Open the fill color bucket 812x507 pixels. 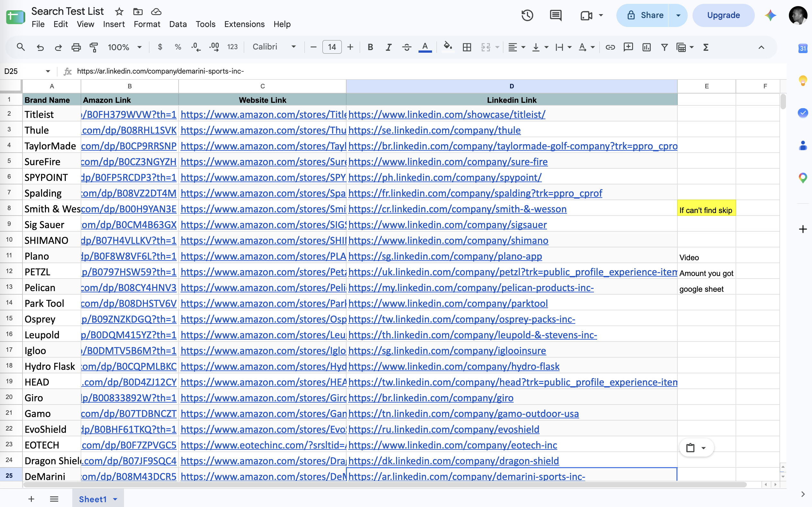[447, 47]
